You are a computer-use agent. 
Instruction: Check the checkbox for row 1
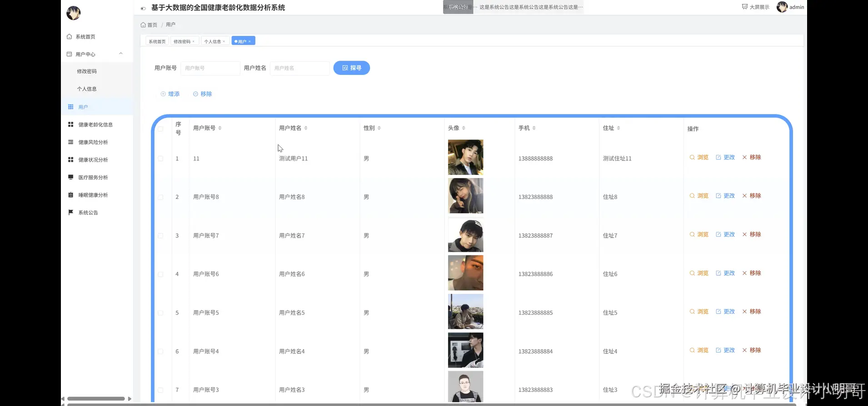click(160, 158)
